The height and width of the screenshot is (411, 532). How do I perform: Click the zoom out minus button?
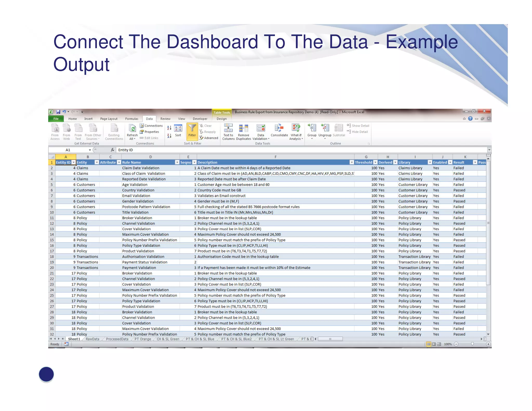[x=456, y=344]
